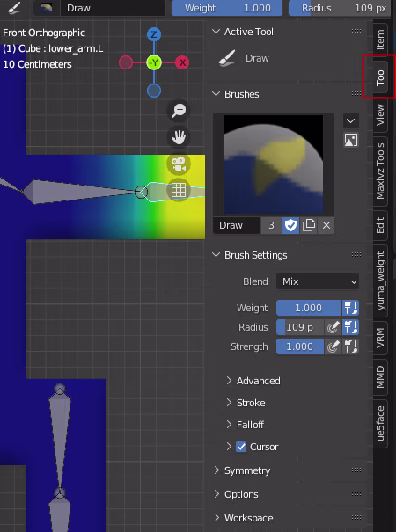Open the Maxivz Tools sidebar tab
This screenshot has width=396, height=532.
click(380, 171)
